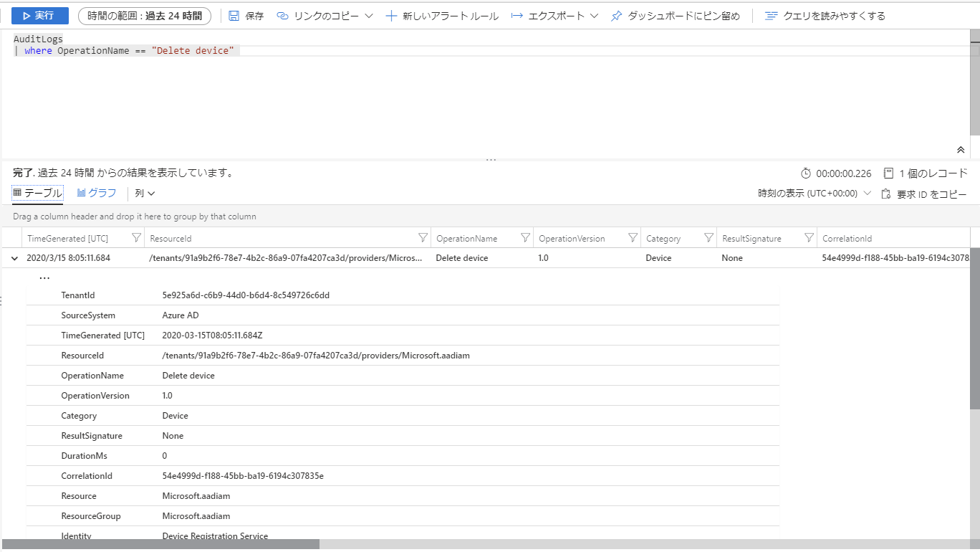
Task: Click the Delete device cell in results row
Action: [462, 258]
